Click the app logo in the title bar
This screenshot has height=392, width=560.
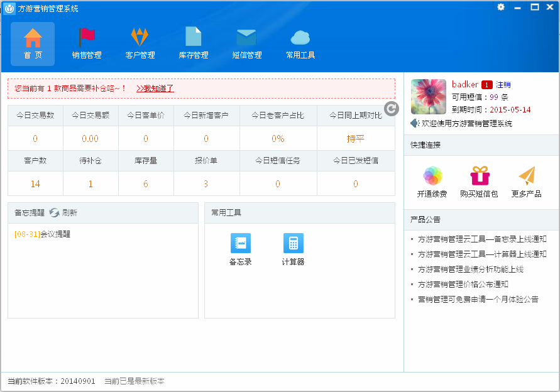9,8
